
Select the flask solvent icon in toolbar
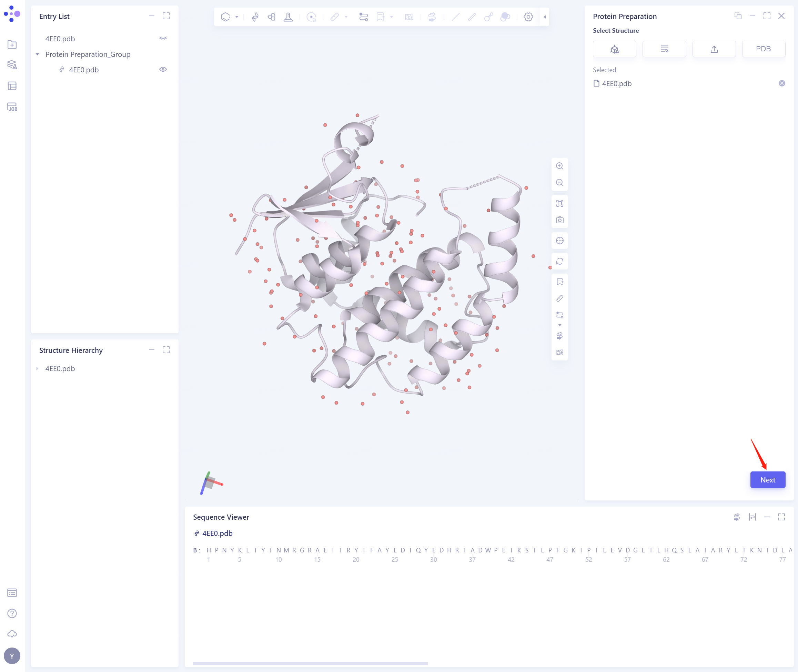(288, 17)
